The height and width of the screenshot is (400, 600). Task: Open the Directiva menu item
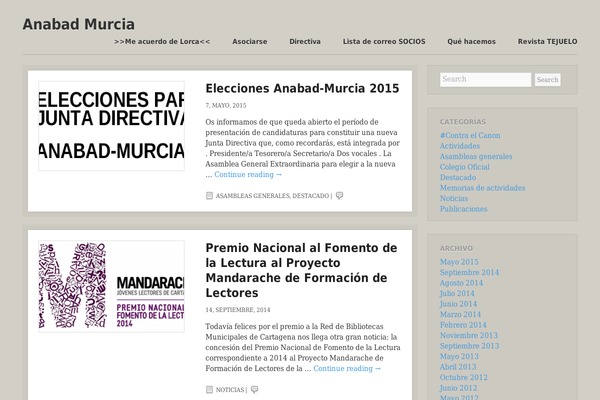click(305, 41)
